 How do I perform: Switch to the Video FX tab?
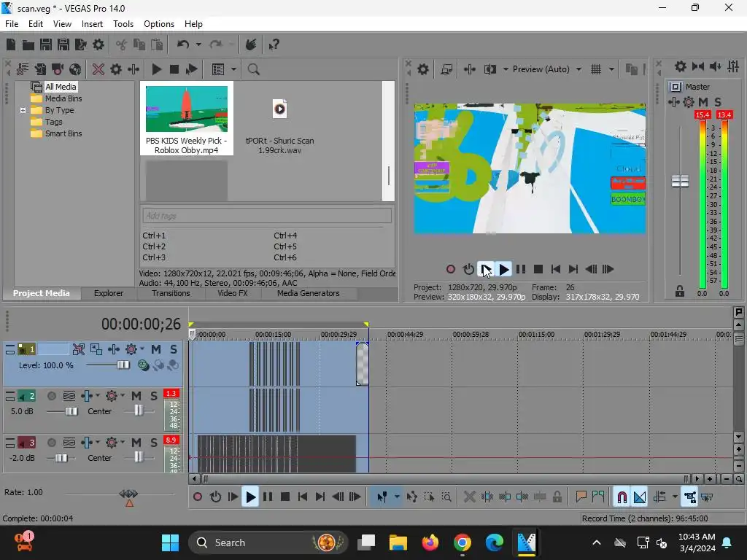pyautogui.click(x=233, y=293)
